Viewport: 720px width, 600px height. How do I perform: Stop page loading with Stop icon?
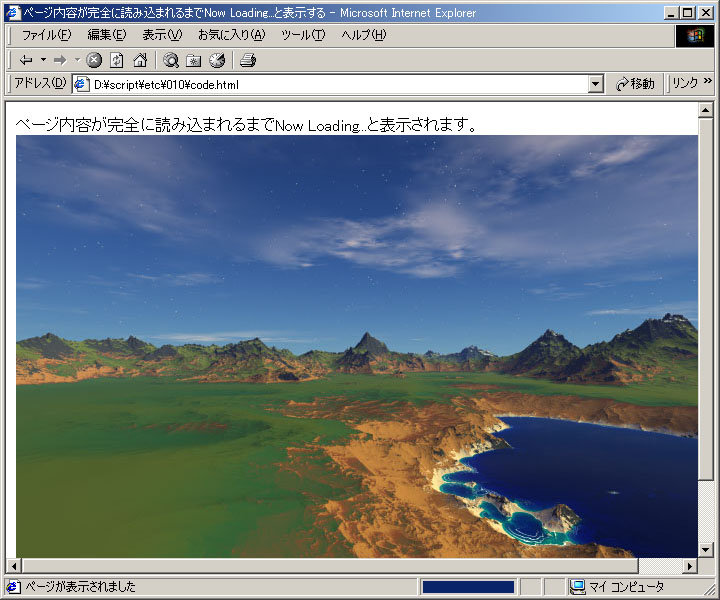coord(94,60)
